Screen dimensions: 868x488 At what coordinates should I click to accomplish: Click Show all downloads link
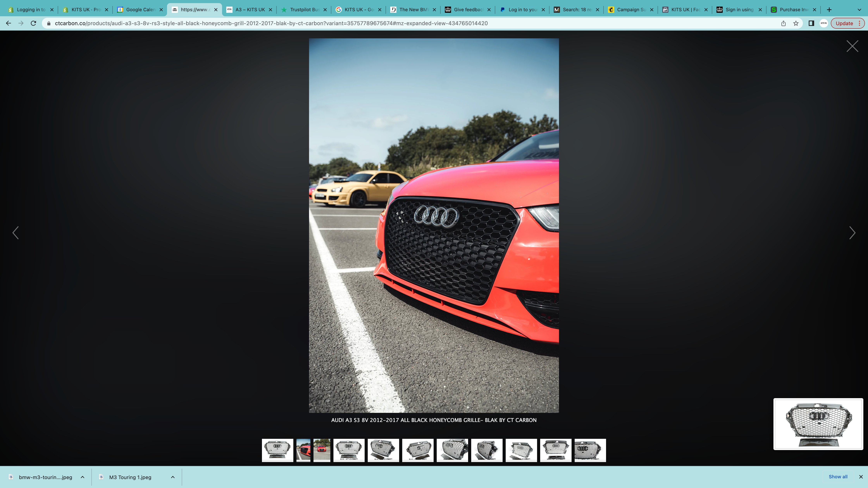pyautogui.click(x=838, y=477)
